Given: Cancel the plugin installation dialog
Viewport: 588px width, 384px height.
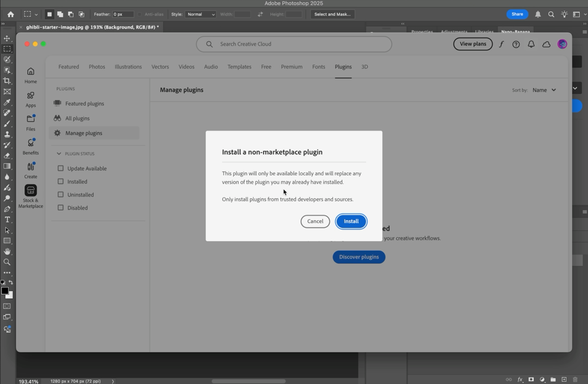Looking at the screenshot, I should (x=315, y=221).
